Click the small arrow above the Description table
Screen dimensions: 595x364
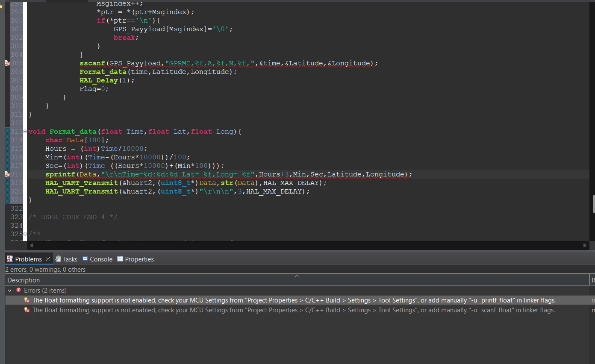[x=297, y=276]
